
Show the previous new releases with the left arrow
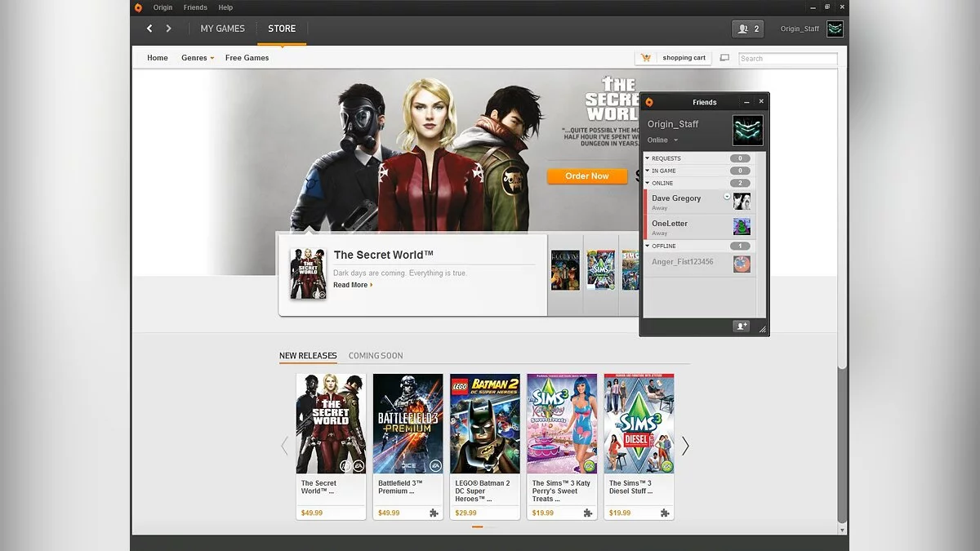pyautogui.click(x=284, y=446)
